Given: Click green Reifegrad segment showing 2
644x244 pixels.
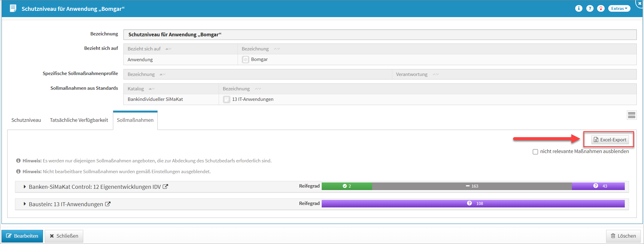Looking at the screenshot, I should coord(347,186).
